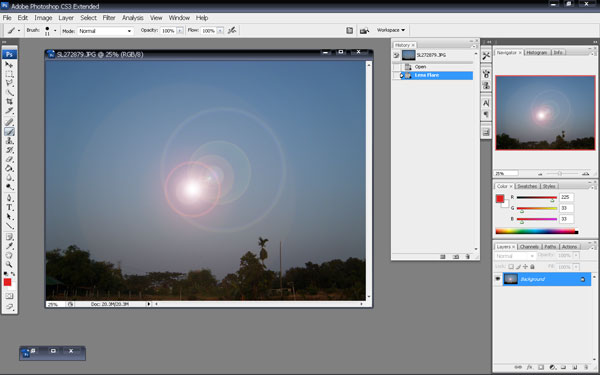The height and width of the screenshot is (375, 600).
Task: Select the Hand tool
Action: click(9, 255)
